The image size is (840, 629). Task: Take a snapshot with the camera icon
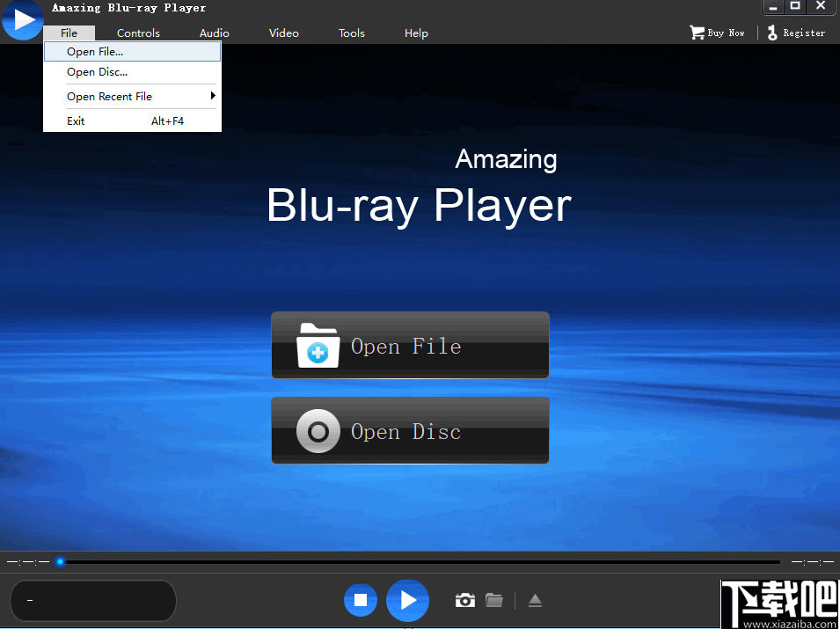(465, 600)
